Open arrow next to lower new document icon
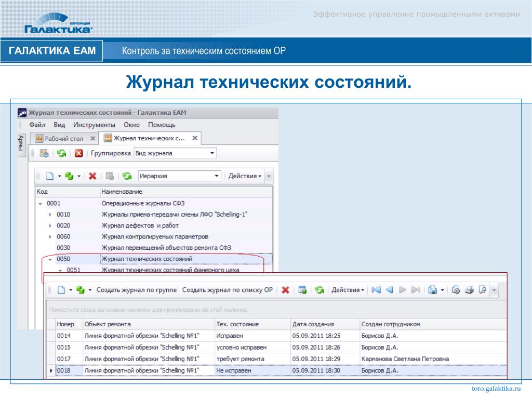The width and height of the screenshot is (532, 399). pyautogui.click(x=71, y=290)
